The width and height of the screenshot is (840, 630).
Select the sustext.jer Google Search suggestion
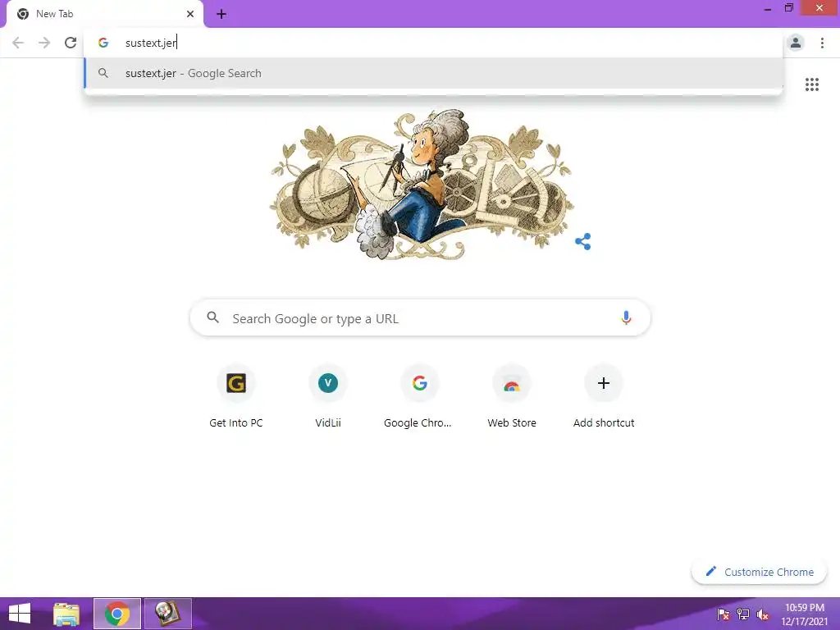tap(434, 73)
